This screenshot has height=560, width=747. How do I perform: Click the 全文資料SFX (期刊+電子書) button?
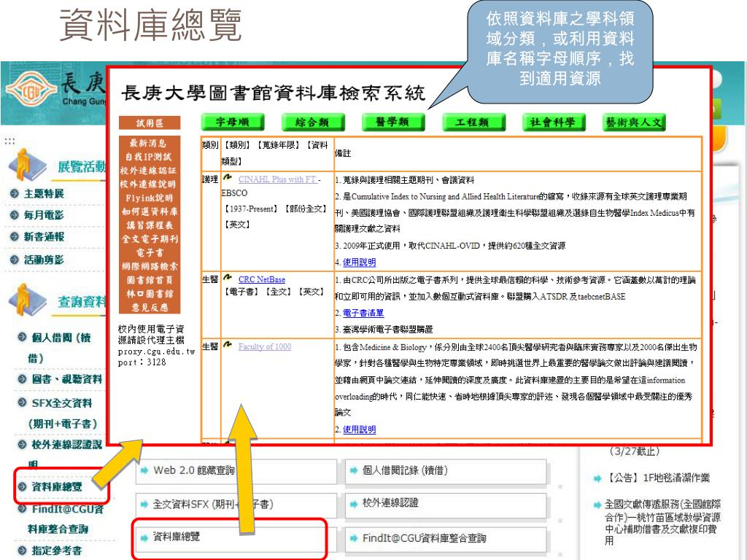point(236,505)
